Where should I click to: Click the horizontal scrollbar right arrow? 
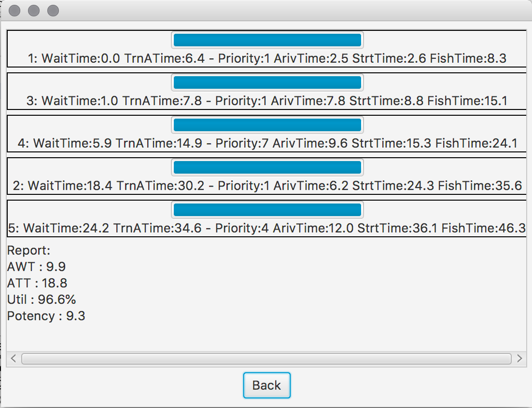519,358
